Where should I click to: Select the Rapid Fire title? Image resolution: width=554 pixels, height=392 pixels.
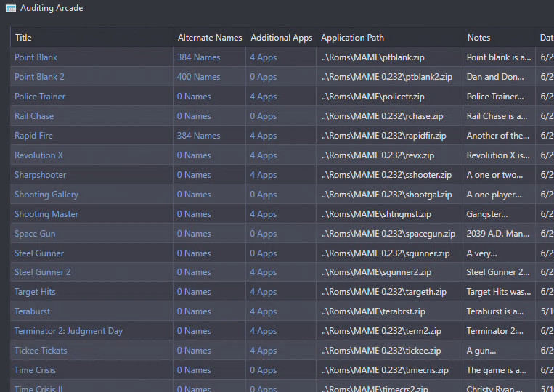[33, 136]
